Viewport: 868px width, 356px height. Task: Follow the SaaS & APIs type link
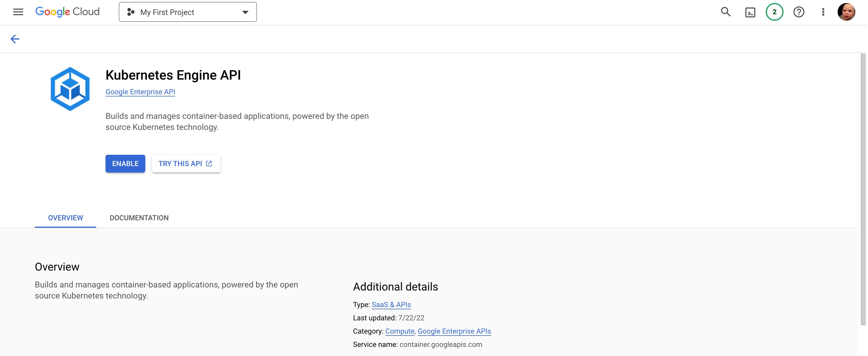[x=391, y=304]
